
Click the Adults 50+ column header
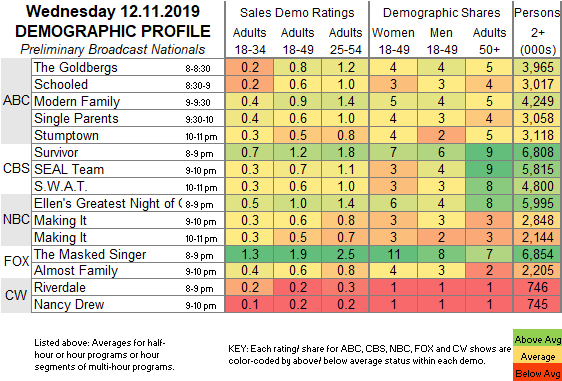click(x=489, y=41)
